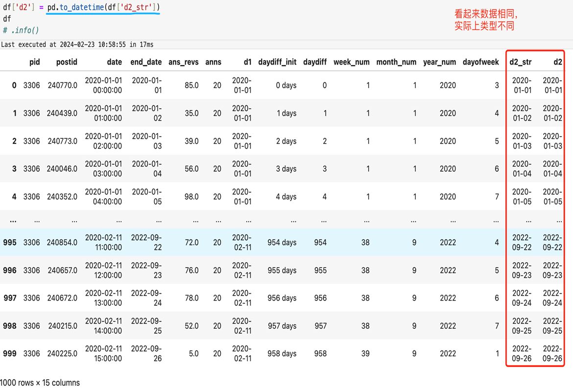The height and width of the screenshot is (392, 573).
Task: Select row index 4
Action: (x=14, y=197)
